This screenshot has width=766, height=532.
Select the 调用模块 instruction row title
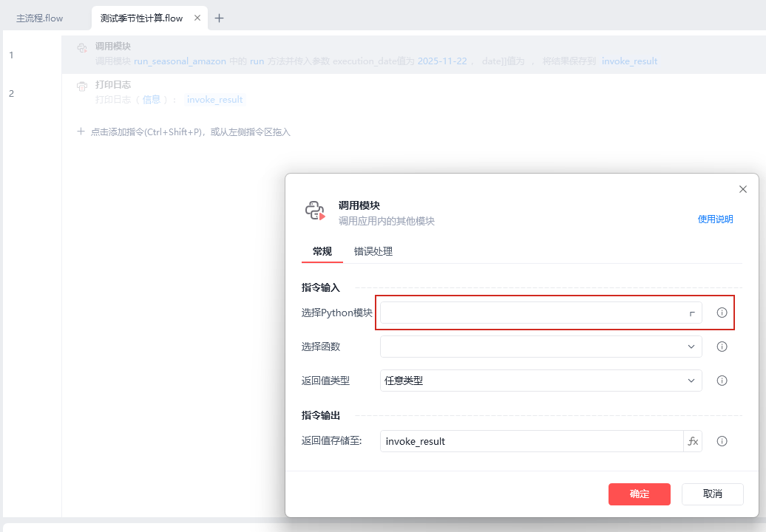tap(113, 47)
